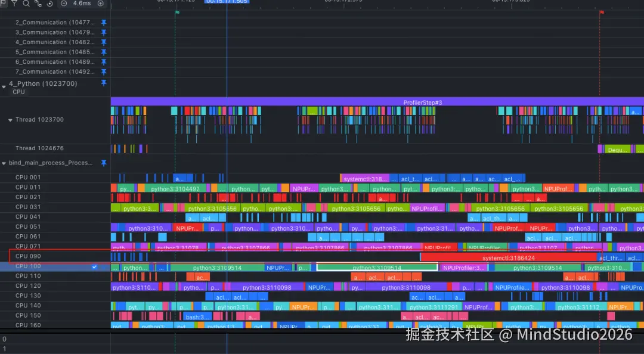Select the CPU 110 row label
The image size is (644, 354).
click(x=28, y=276)
